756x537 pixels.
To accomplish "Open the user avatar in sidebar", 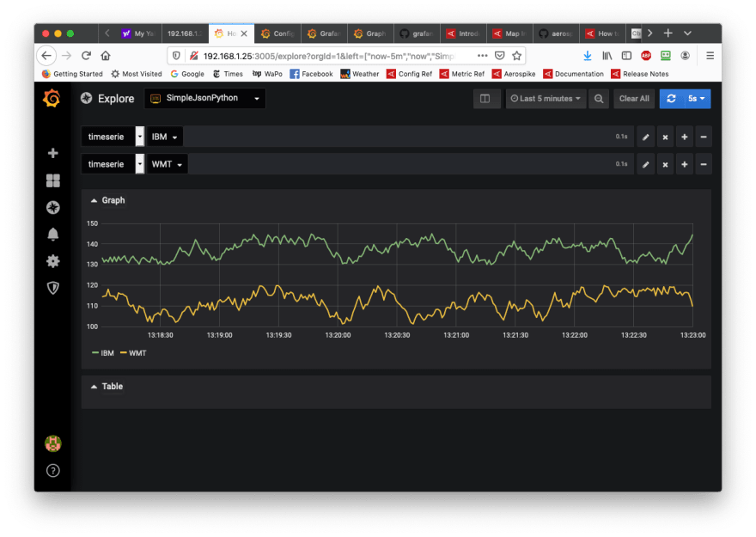I will tap(53, 443).
